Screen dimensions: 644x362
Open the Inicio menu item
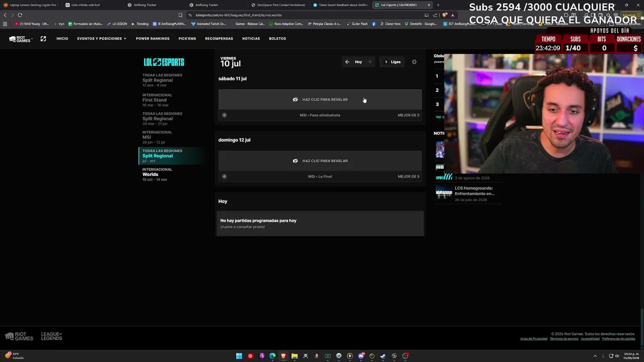coord(62,39)
